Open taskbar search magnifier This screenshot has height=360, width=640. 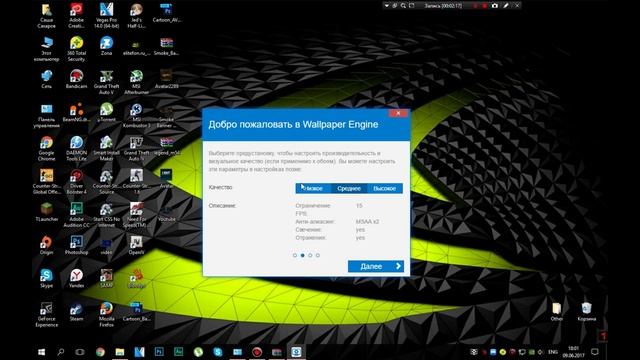[x=61, y=352]
